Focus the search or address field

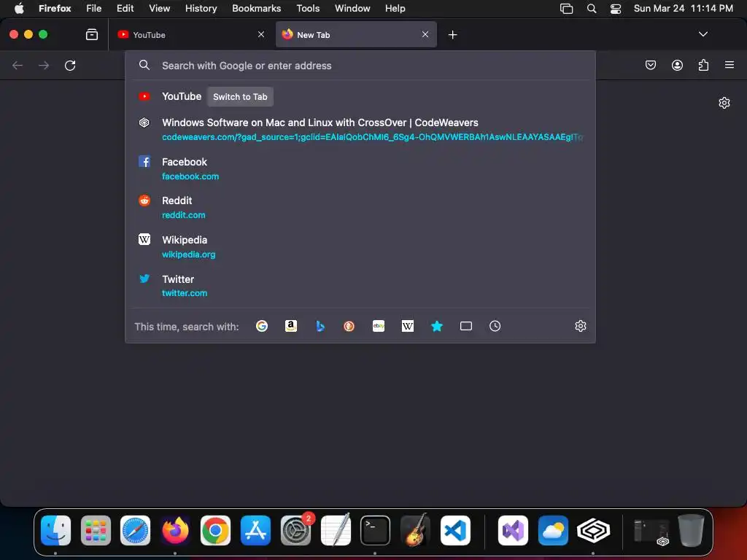(360, 66)
